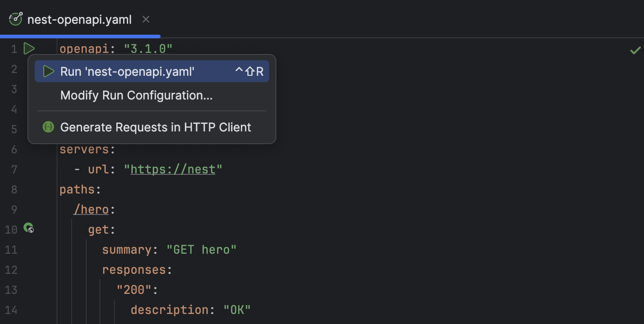
Task: Open the "https://nest" server URL link
Action: [x=173, y=169]
